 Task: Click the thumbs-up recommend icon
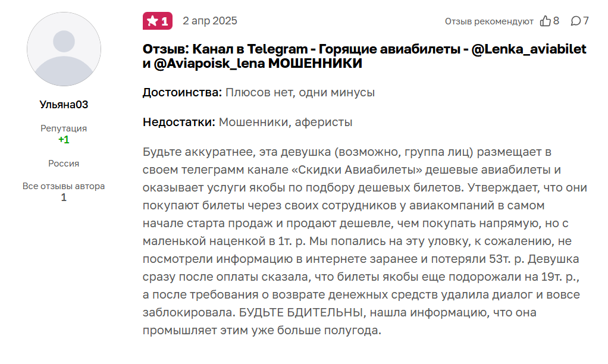[545, 21]
